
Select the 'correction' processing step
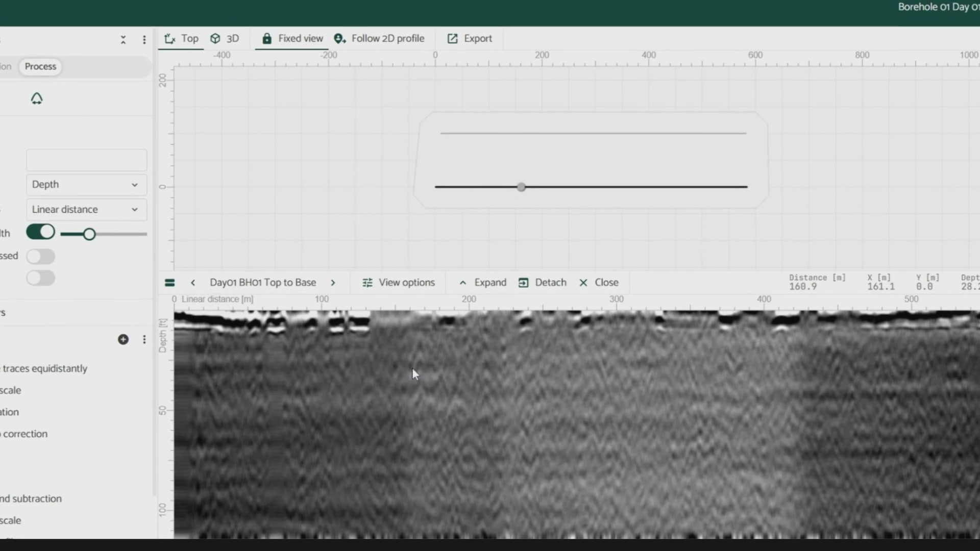[x=24, y=434]
